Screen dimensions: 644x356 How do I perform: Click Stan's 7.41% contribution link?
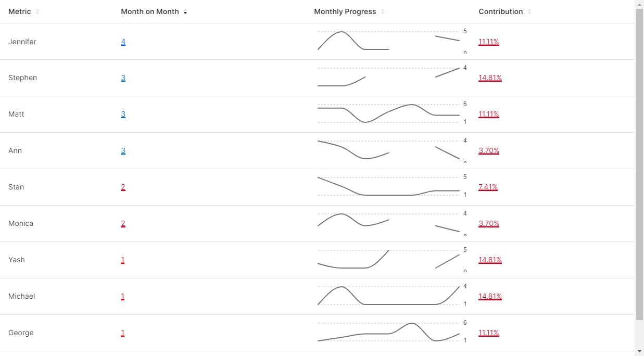tap(488, 187)
